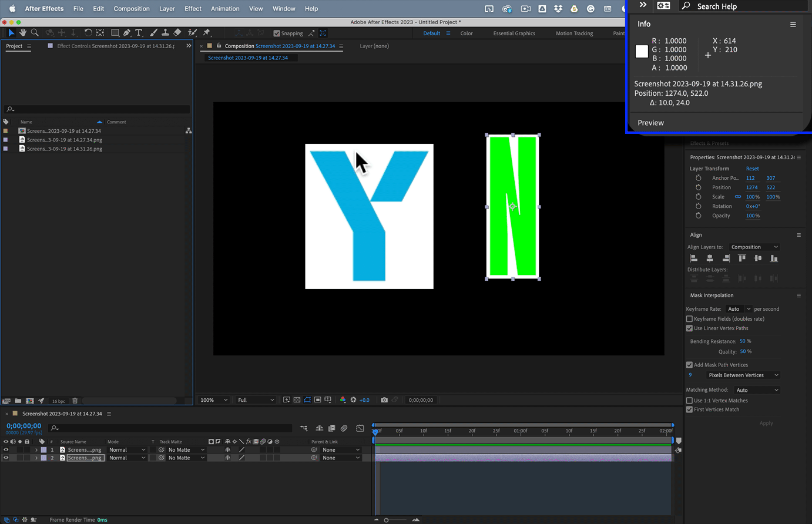Select the Brush tool
Screen dimensions: 812x524
click(x=153, y=33)
